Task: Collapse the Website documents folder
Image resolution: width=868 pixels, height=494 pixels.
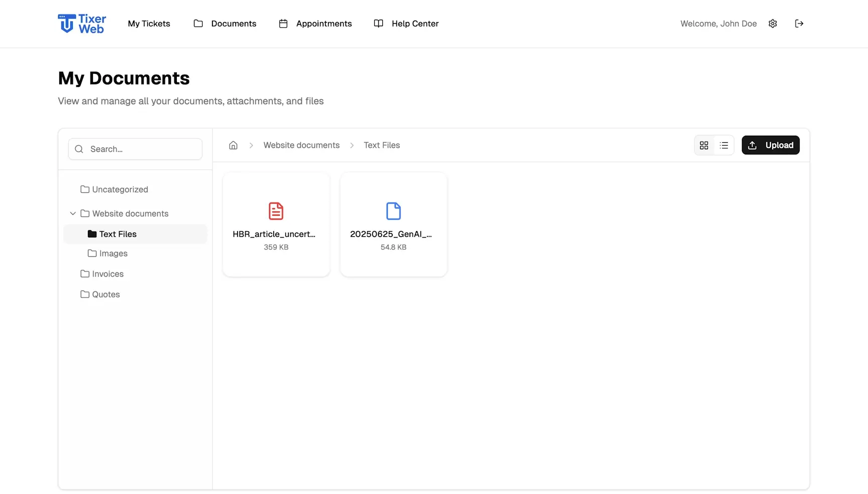Action: point(73,213)
